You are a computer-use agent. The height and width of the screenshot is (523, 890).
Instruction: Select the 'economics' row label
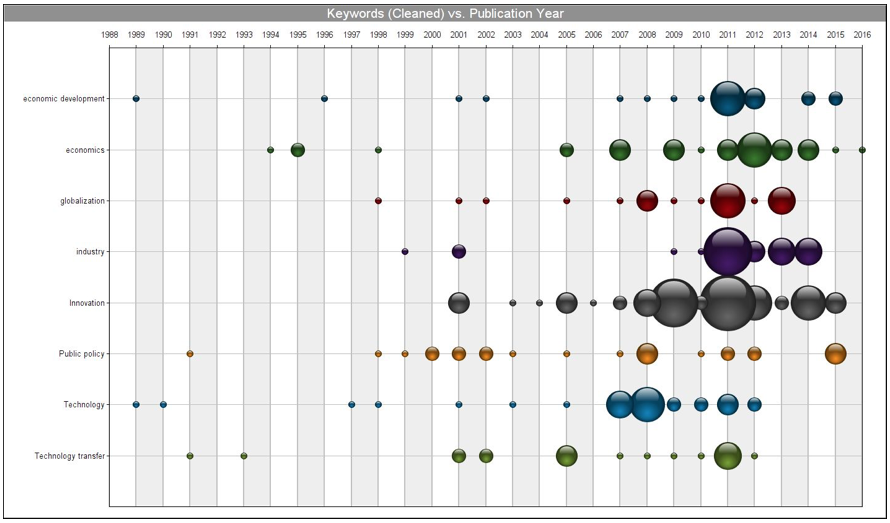click(x=86, y=150)
